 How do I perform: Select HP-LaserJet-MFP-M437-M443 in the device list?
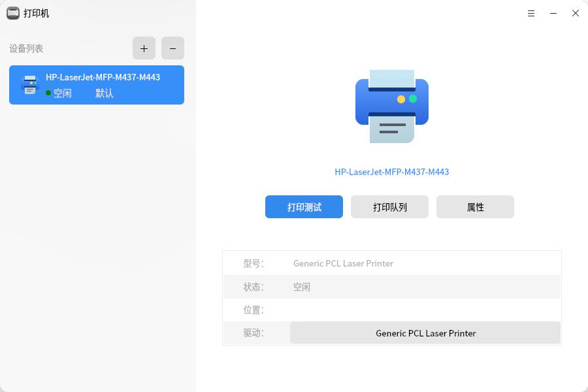pos(103,77)
